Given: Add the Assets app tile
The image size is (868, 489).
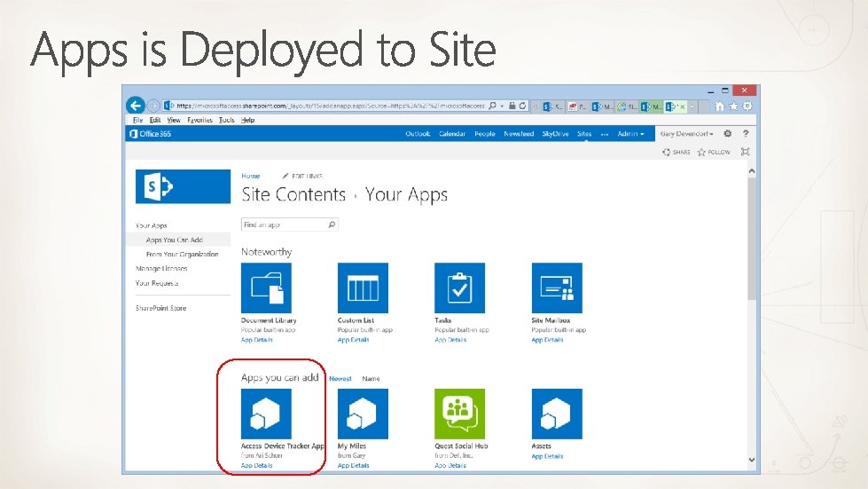Looking at the screenshot, I should 556,414.
